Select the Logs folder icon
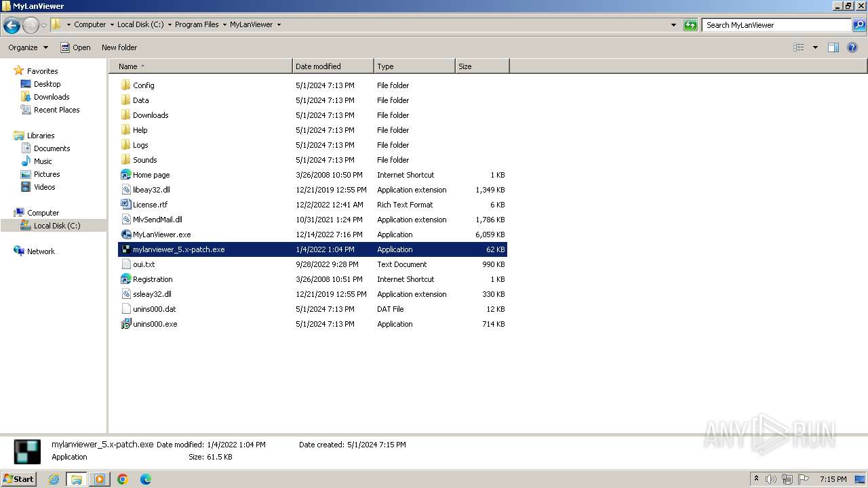 point(125,145)
